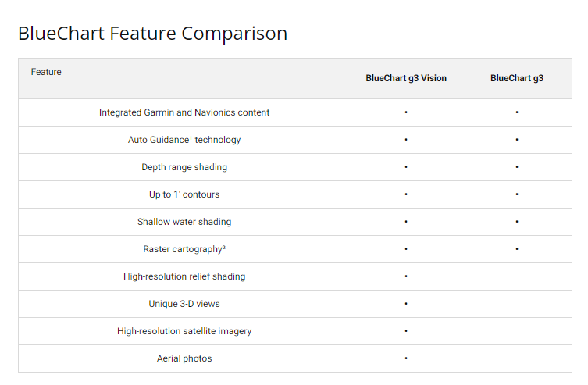Click g3 Vision dot for Unique 3-D views
Viewport: 588px width, 385px height.
406,304
